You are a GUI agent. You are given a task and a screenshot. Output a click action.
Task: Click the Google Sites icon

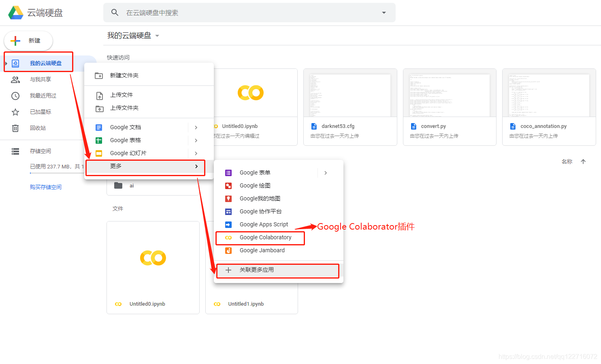(x=228, y=212)
